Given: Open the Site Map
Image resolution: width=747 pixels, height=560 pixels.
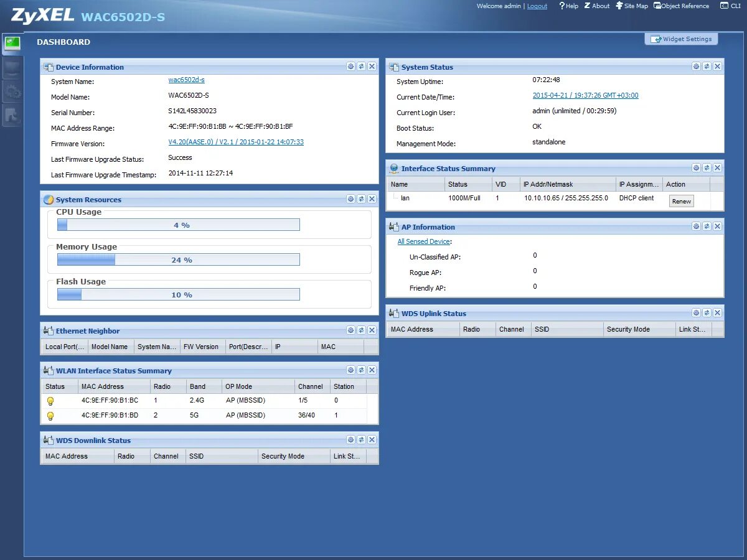Looking at the screenshot, I should [632, 6].
